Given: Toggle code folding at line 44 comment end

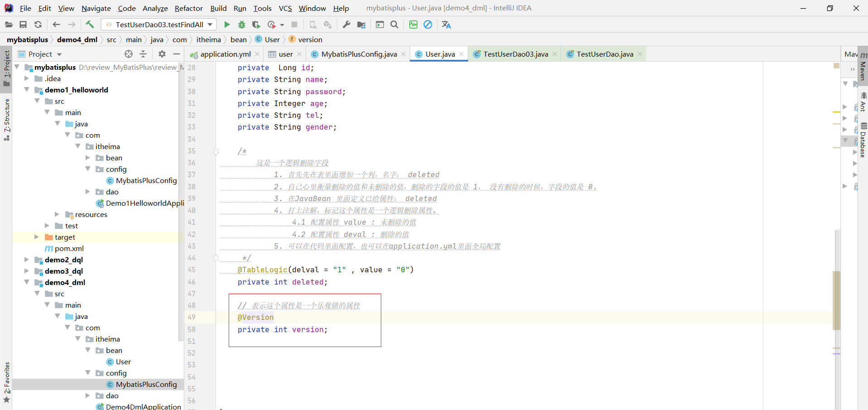Looking at the screenshot, I should pos(216,258).
